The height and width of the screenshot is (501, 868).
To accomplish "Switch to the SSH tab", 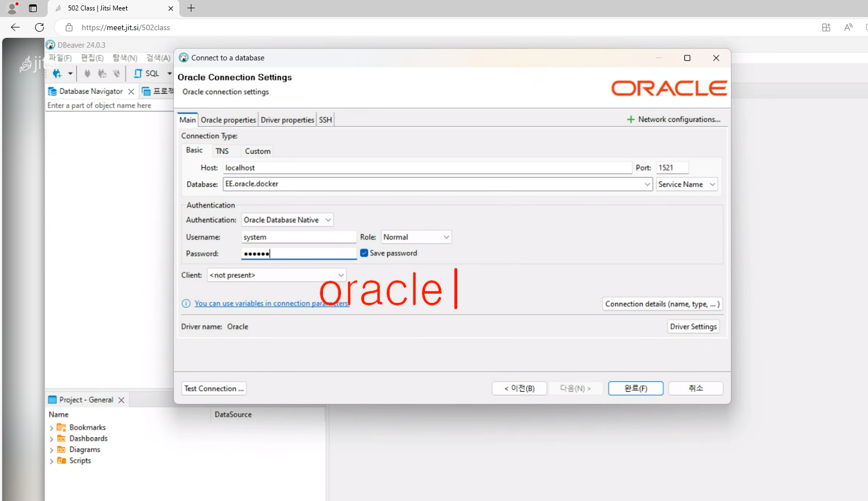I will click(x=326, y=120).
